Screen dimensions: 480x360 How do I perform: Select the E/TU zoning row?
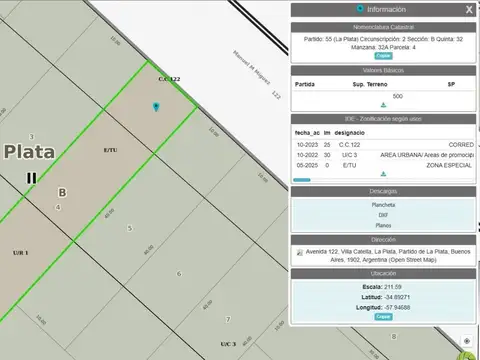(384, 165)
